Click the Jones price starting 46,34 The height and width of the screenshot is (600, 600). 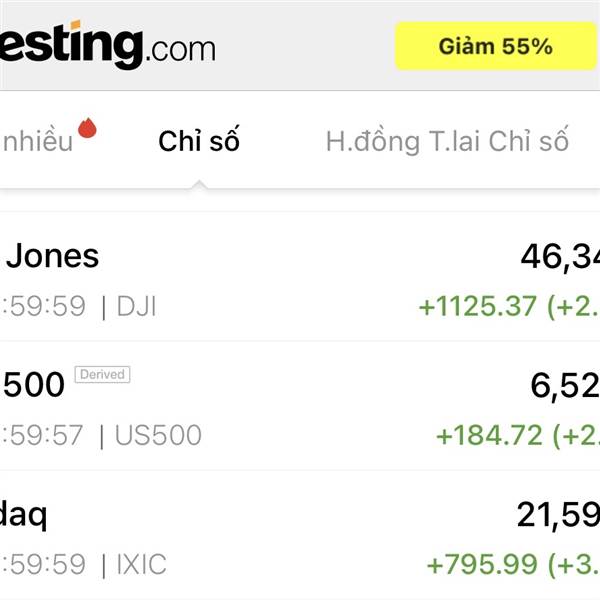click(559, 257)
